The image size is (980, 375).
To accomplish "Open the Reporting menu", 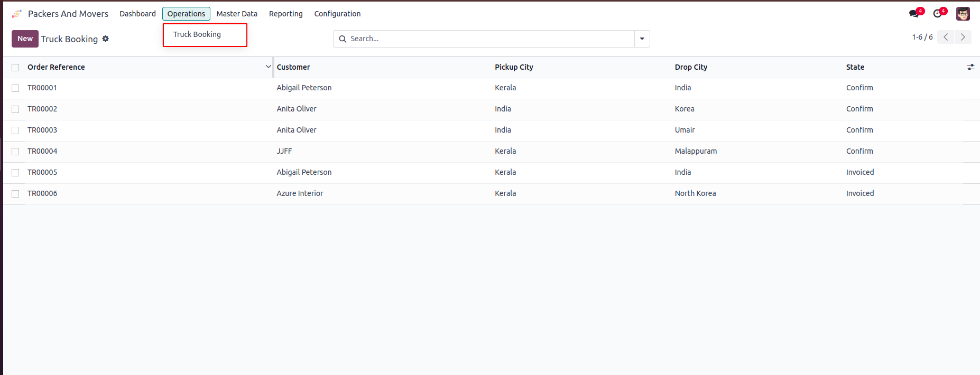I will click(286, 14).
